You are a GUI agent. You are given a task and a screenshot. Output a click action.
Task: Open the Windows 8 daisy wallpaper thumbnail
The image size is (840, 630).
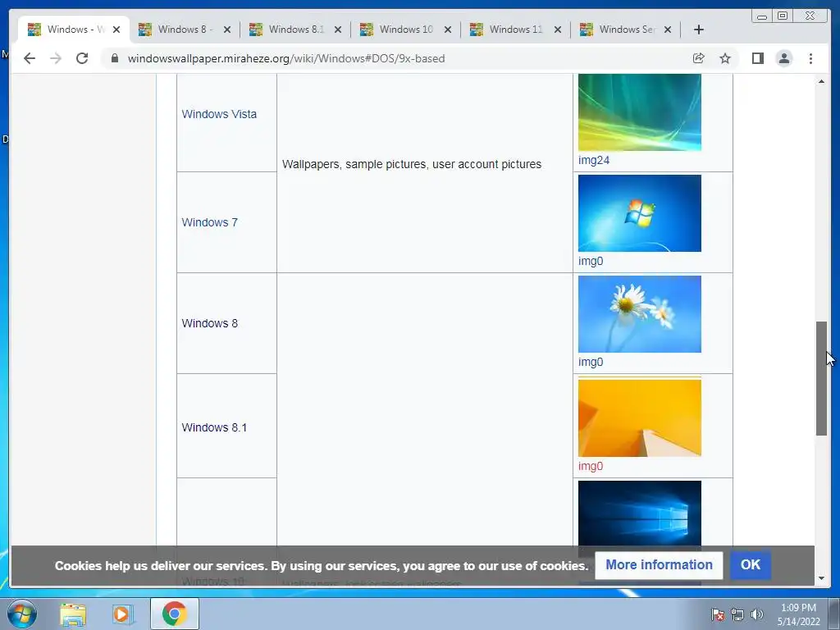click(640, 314)
